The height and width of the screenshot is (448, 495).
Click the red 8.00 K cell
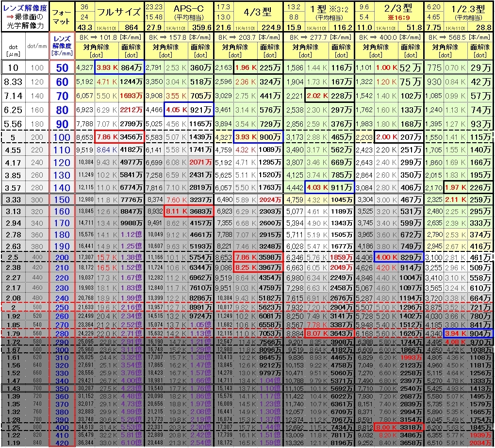click(386, 428)
